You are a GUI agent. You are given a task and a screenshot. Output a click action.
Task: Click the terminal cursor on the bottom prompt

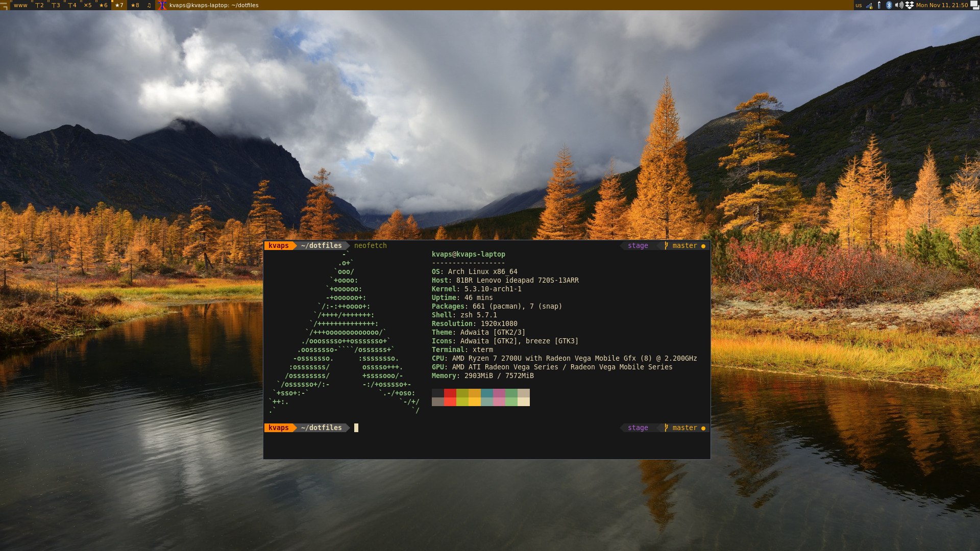point(356,428)
